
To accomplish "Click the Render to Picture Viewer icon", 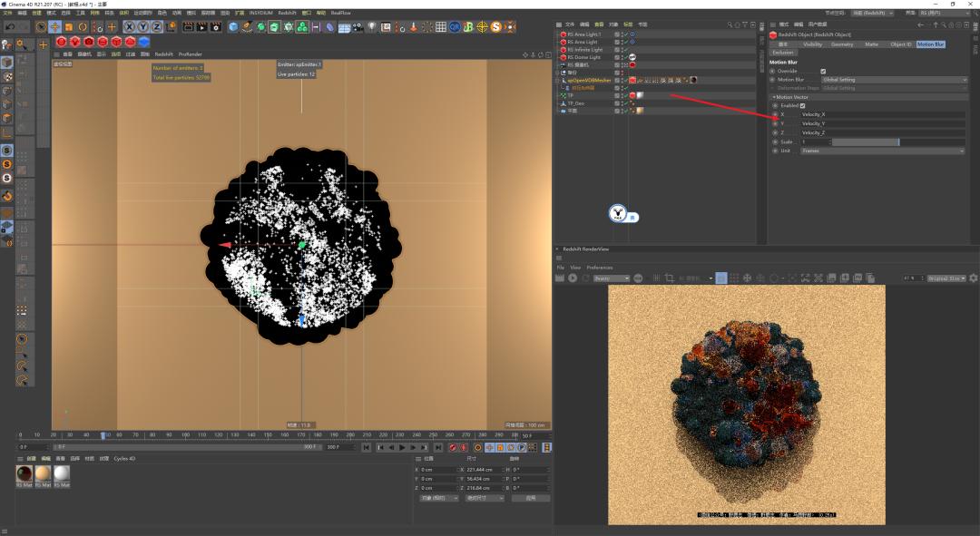I will [201, 29].
